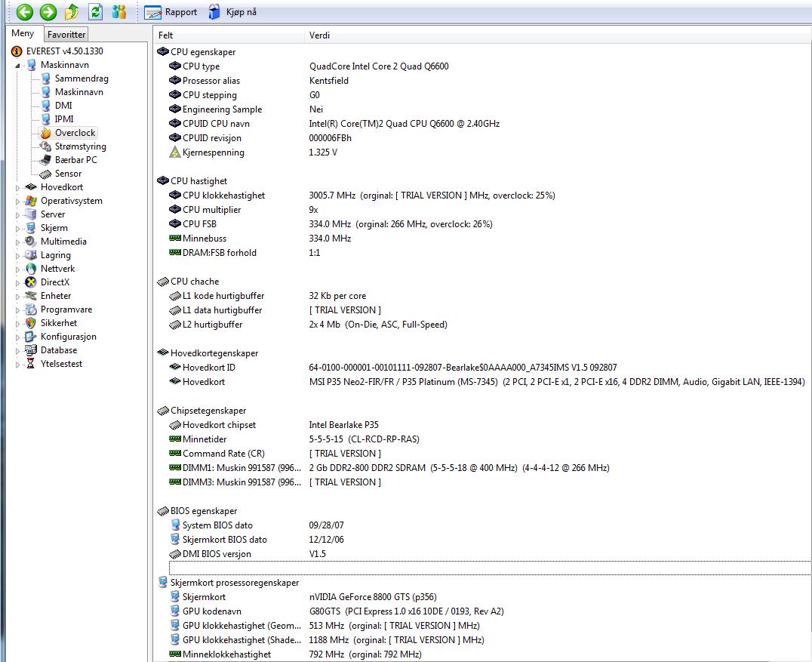
Task: Click the Minnetider memory icon
Action: [x=175, y=439]
